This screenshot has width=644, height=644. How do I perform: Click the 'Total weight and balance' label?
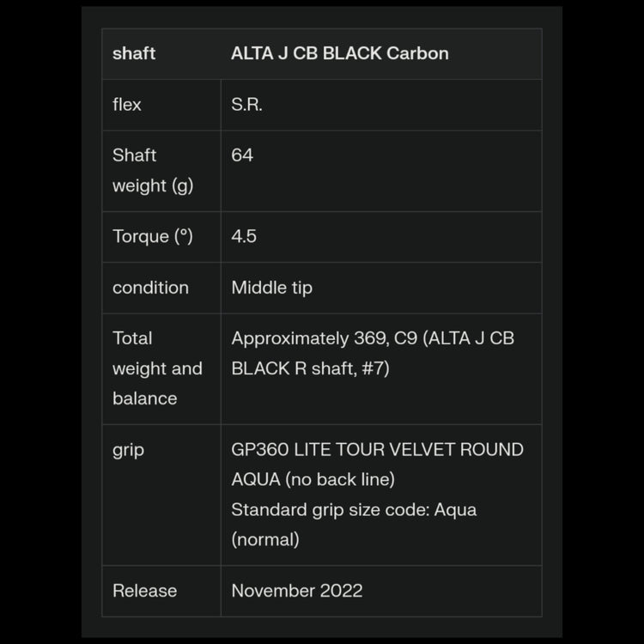click(157, 368)
